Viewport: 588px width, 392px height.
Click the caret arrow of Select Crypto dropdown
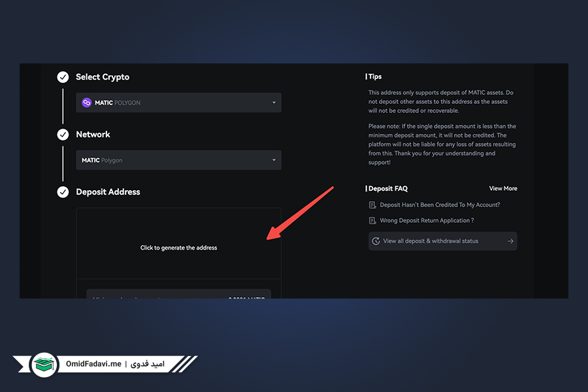tap(274, 103)
